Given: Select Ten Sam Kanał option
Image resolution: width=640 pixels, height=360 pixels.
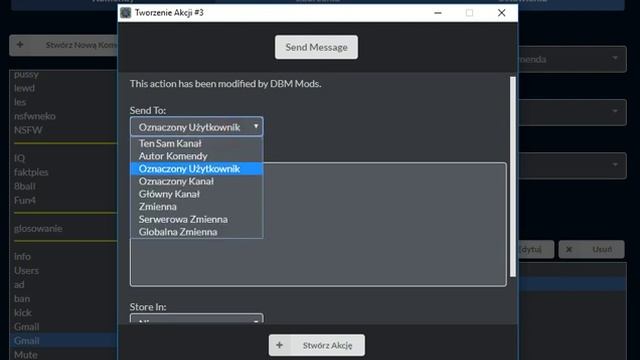Looking at the screenshot, I should [196, 143].
